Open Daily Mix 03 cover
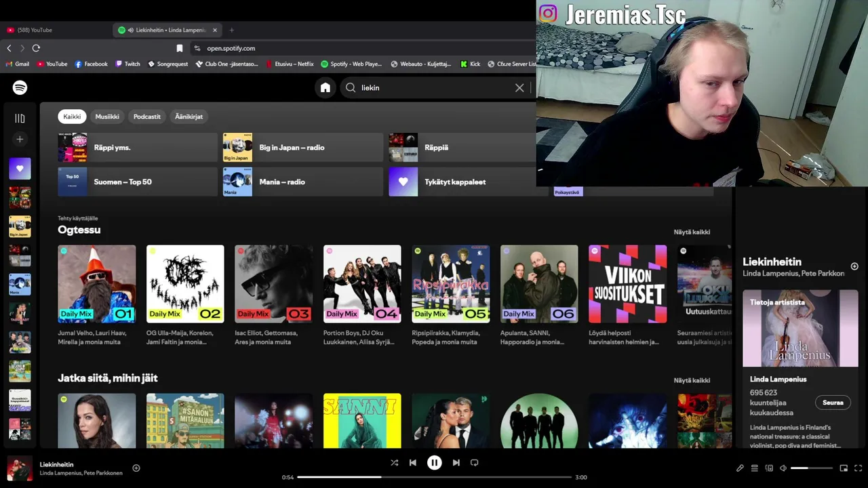This screenshot has height=488, width=868. (274, 284)
